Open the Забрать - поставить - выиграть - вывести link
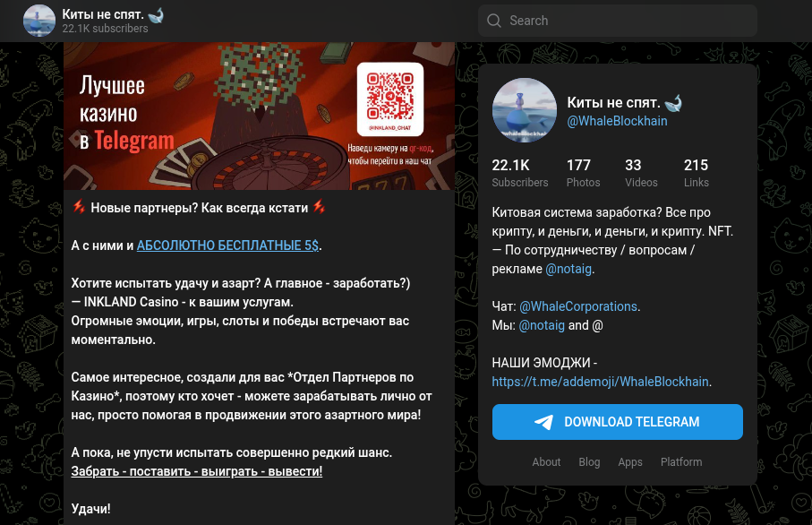 click(x=197, y=471)
